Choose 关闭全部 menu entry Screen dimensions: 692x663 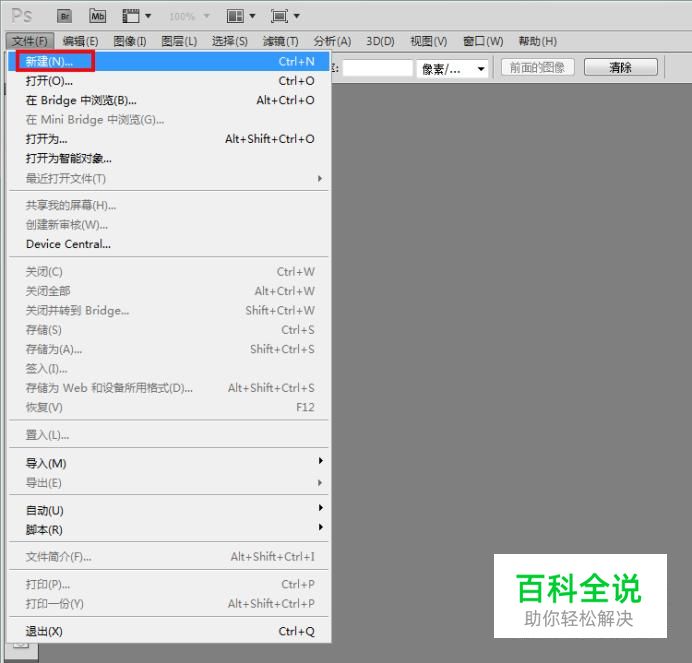[169, 291]
